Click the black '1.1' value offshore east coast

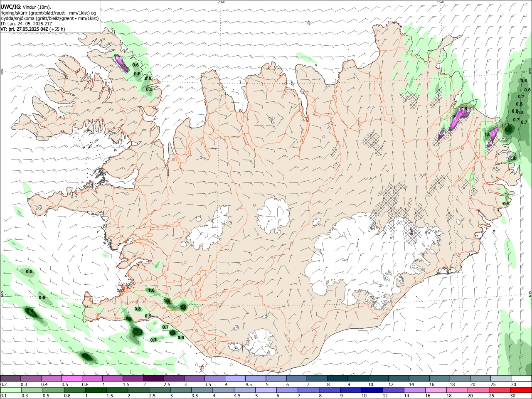click(508, 129)
